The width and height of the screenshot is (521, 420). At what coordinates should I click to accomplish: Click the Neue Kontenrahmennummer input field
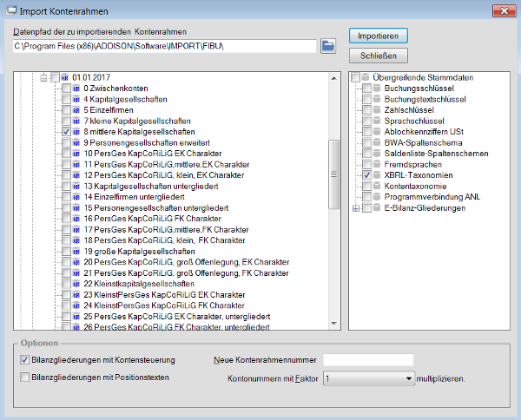point(368,360)
